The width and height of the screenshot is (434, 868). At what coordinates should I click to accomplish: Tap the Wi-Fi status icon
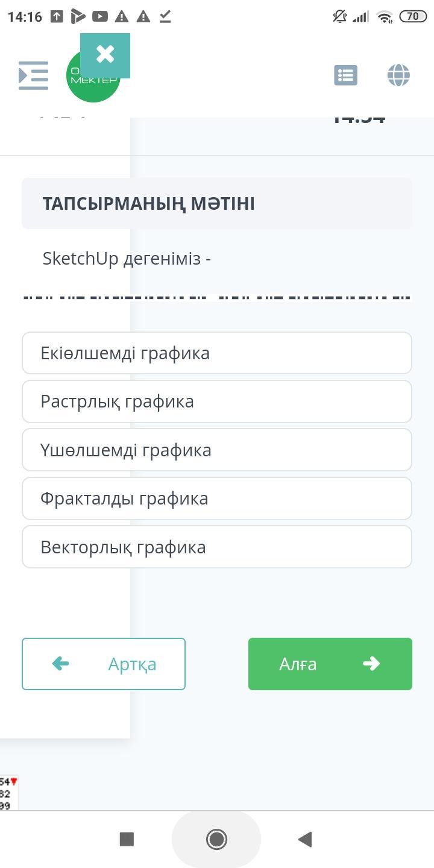coord(385,17)
